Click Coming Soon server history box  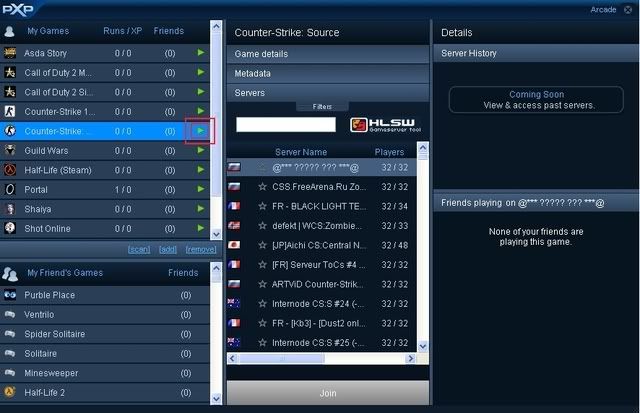coord(536,100)
